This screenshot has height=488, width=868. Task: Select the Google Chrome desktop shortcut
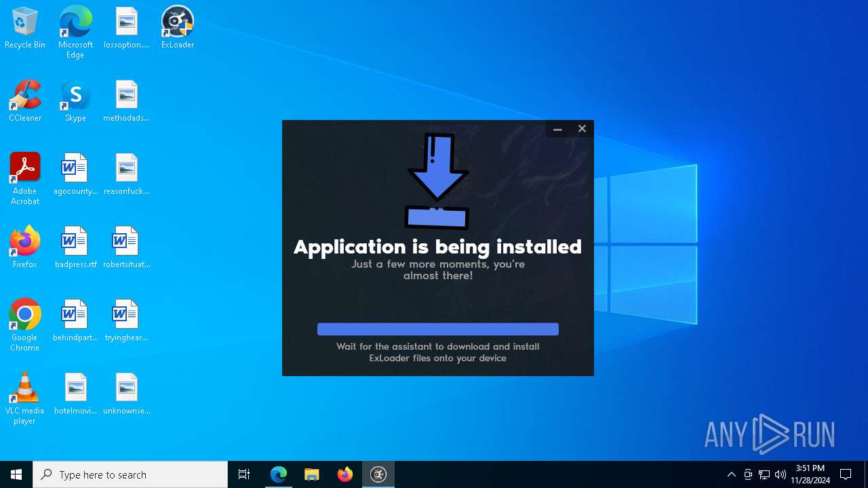(25, 325)
